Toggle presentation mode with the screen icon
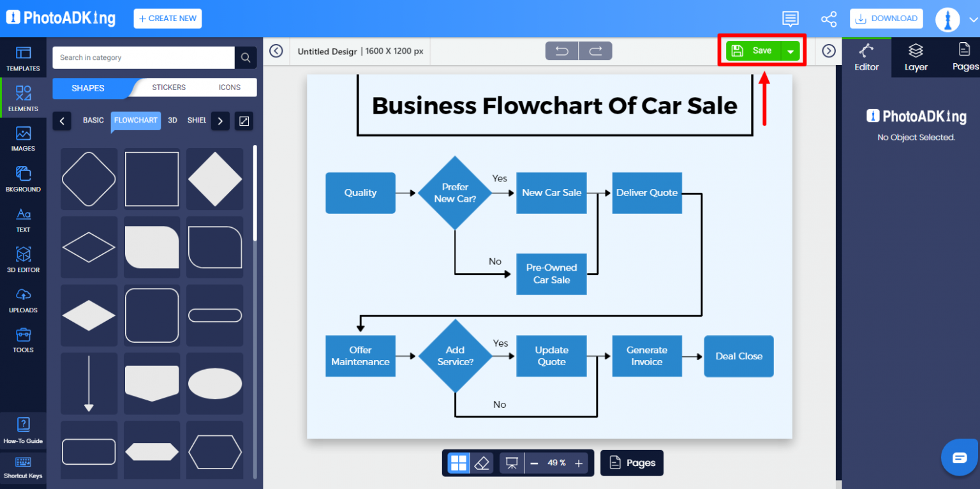Viewport: 980px width, 489px height. [511, 462]
